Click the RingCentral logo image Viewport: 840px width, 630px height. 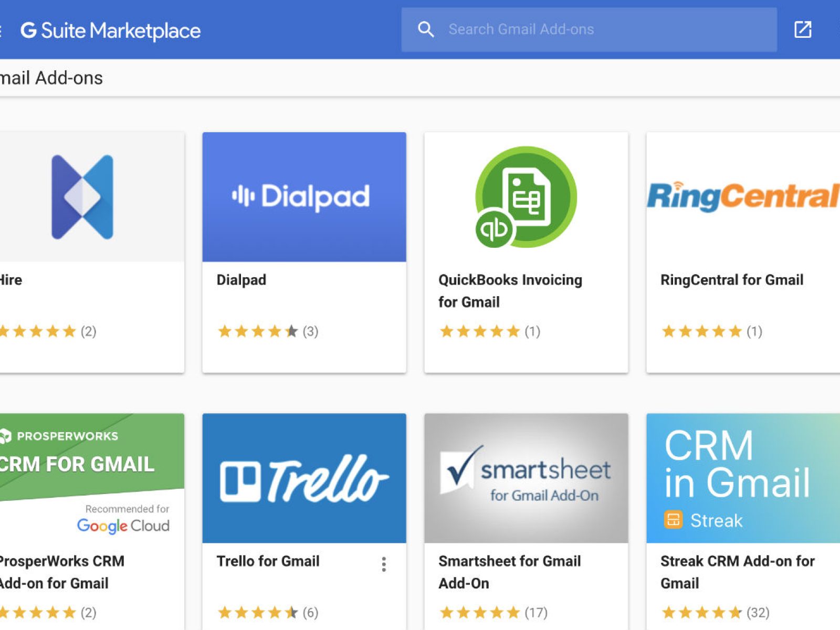pos(742,196)
